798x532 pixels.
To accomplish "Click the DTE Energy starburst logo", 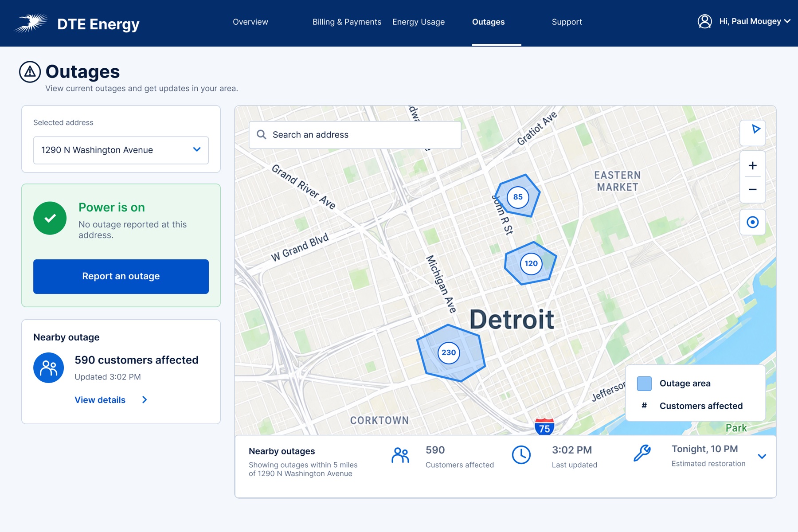I will coord(31,23).
